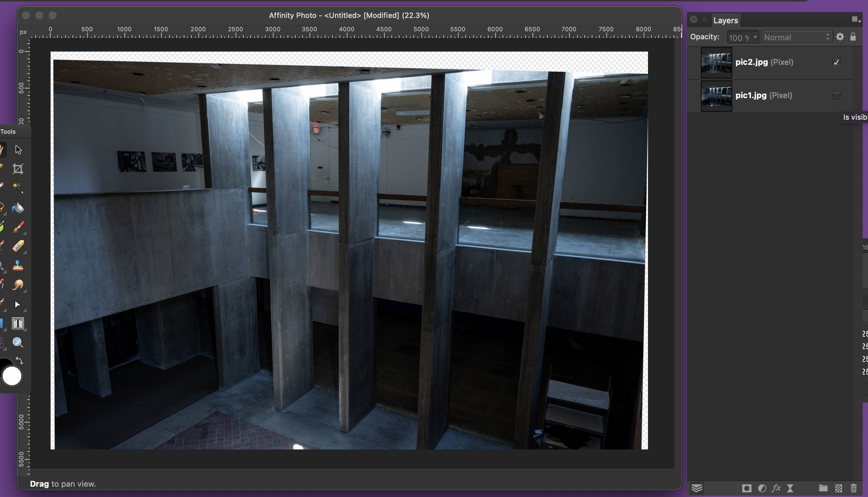This screenshot has height=497, width=868.
Task: Click the pic2.jpg layer name
Action: [752, 62]
